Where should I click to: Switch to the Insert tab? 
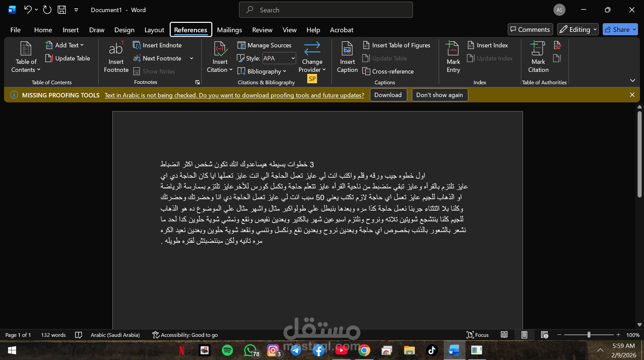pos(70,30)
